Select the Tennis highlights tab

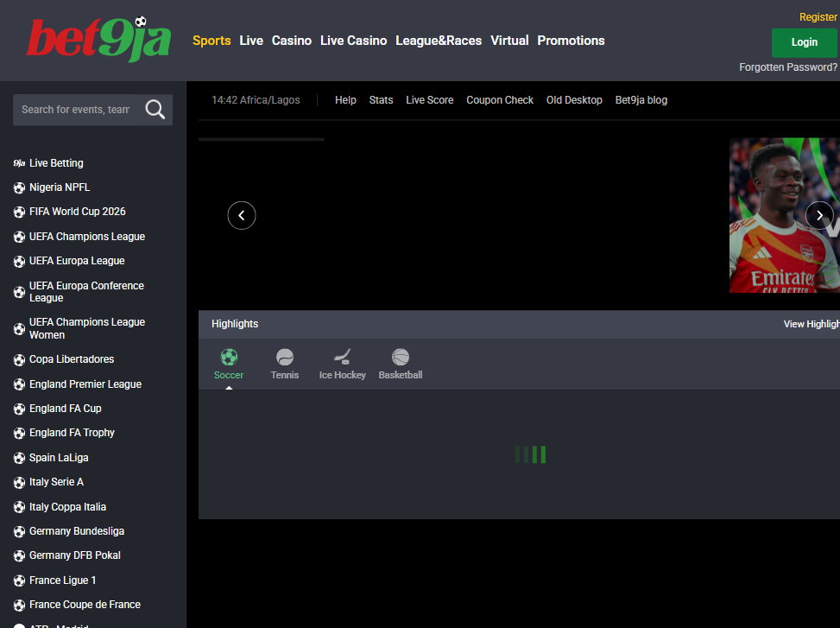(x=285, y=365)
